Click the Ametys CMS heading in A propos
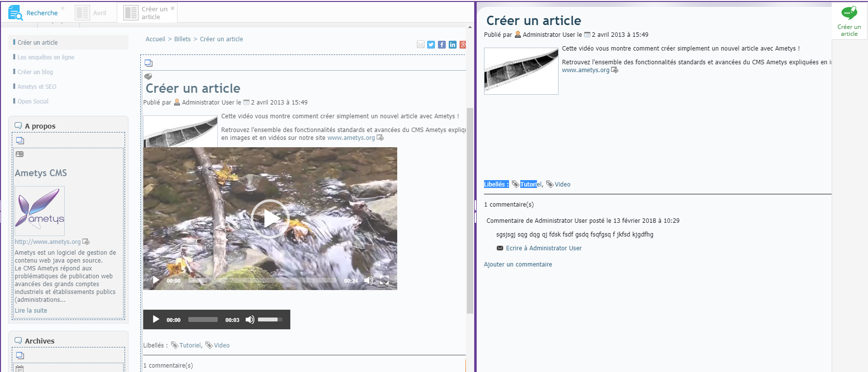 41,173
